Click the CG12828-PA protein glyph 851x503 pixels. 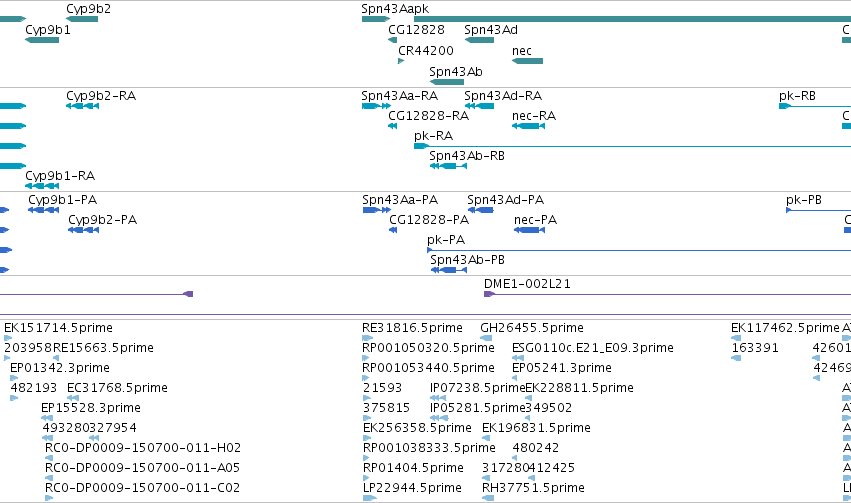click(393, 230)
